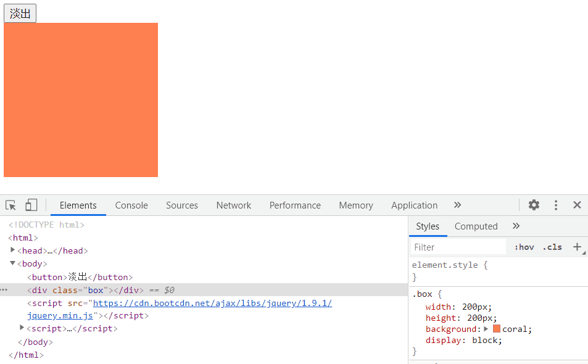588x364 pixels.
Task: Open DevTools settings gear
Action: [534, 205]
